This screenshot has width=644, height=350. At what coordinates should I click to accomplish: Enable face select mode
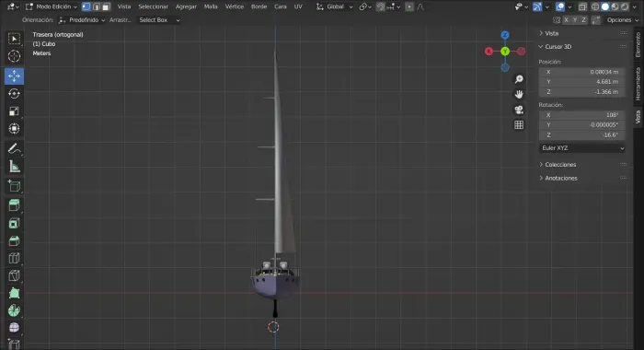(106, 6)
